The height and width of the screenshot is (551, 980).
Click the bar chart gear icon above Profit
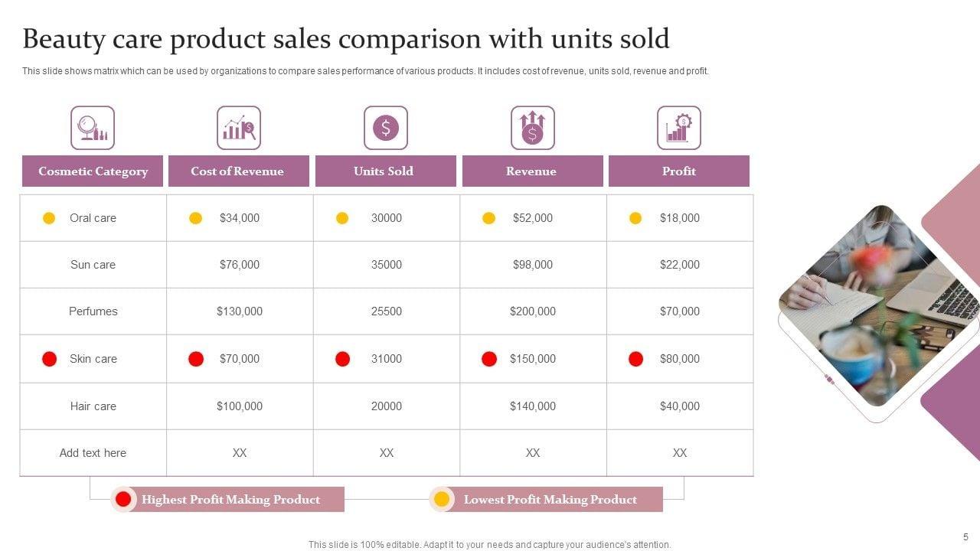coord(679,128)
